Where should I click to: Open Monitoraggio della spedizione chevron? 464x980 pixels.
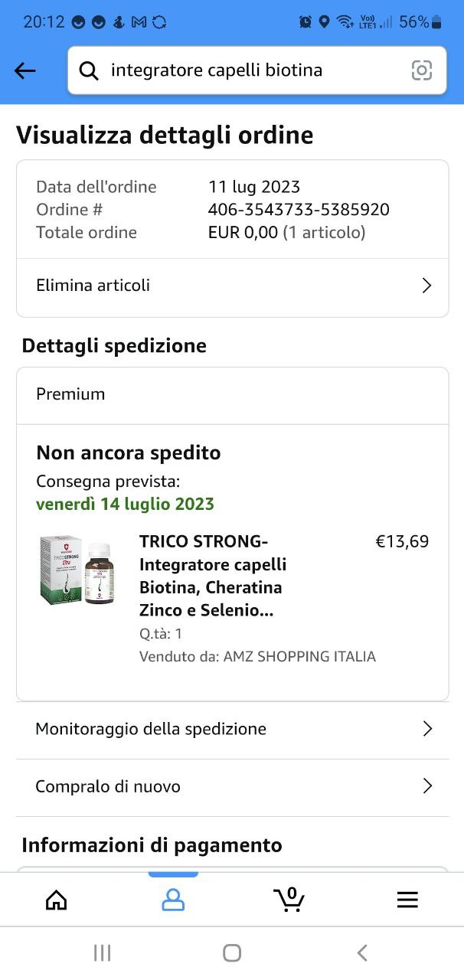coord(427,729)
